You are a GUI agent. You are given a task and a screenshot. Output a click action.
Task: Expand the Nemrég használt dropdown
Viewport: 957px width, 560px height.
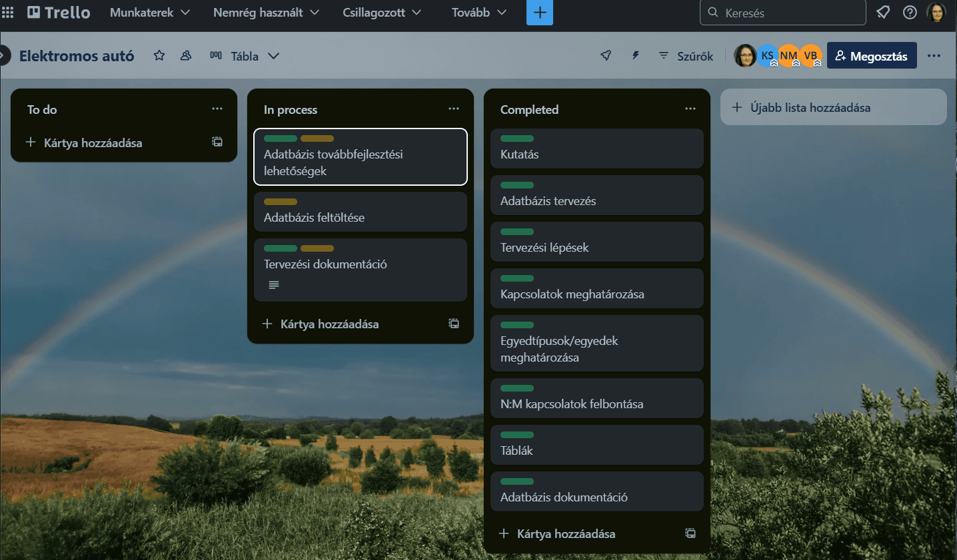tap(266, 13)
